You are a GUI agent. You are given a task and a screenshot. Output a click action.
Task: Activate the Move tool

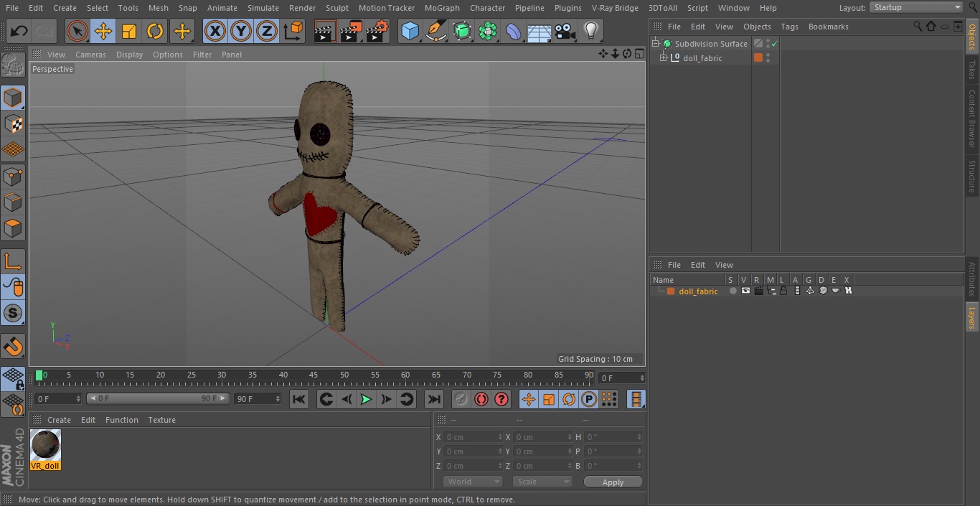click(x=103, y=31)
